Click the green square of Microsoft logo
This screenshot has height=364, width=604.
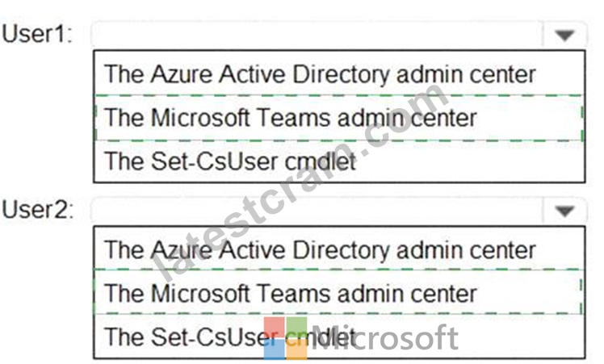click(297, 327)
